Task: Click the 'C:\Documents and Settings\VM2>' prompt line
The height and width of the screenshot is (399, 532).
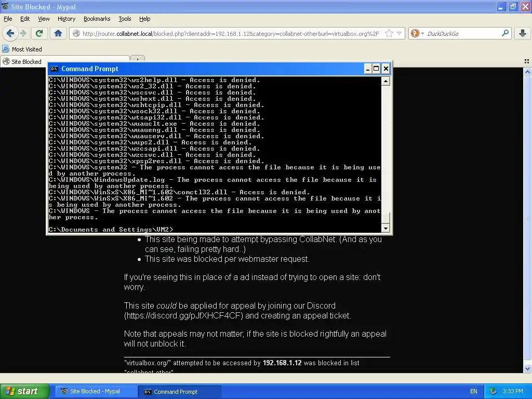Action: tap(111, 230)
